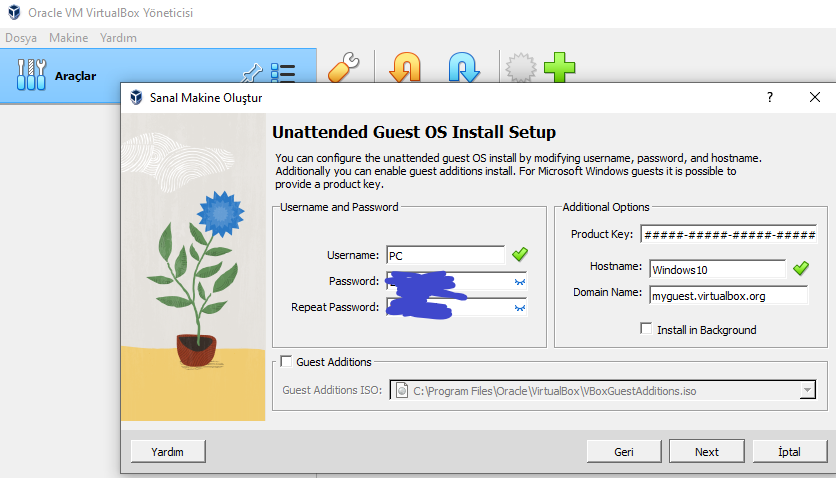Toggle visibility of the Repeat Password field
The height and width of the screenshot is (478, 836).
click(520, 308)
